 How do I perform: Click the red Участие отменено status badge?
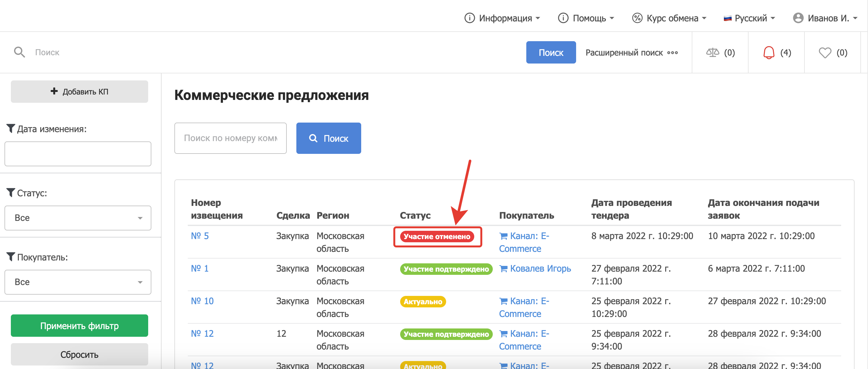coord(437,236)
